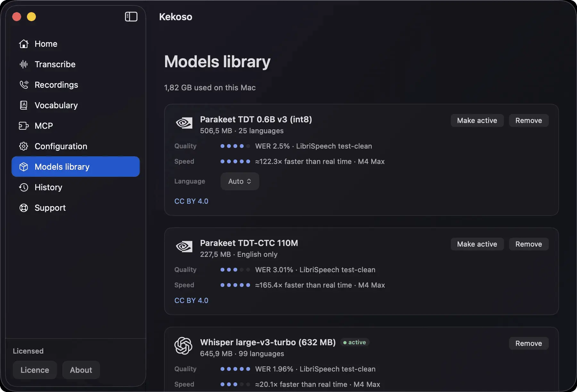The height and width of the screenshot is (392, 577).
Task: Click the NVIDIA logo for Parakeet TDT-CTC 110M
Action: (x=184, y=247)
